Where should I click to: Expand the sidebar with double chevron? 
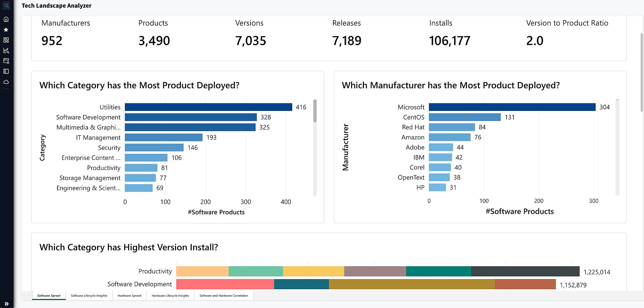point(6,303)
